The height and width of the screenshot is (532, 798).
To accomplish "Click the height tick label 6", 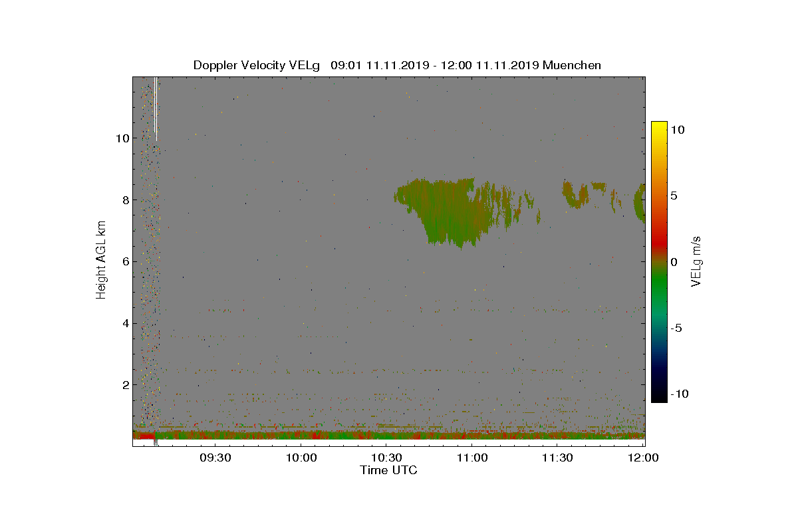I will coord(124,261).
